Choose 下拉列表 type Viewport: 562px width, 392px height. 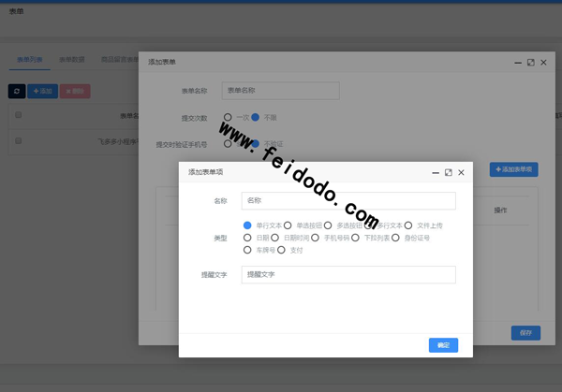(355, 238)
